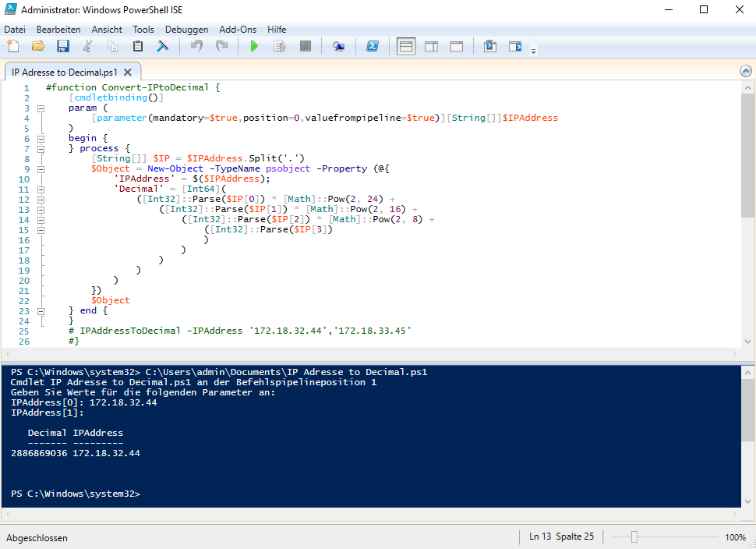
Task: Click the Run Selection toolbar icon
Action: (279, 46)
